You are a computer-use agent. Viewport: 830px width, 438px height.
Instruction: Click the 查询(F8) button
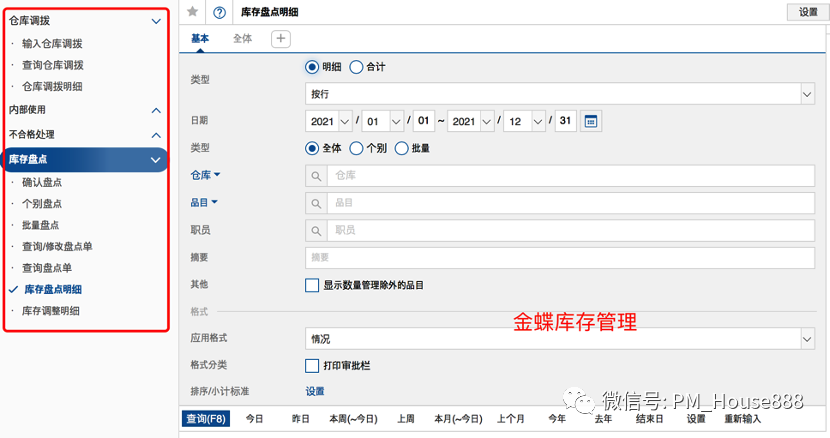206,419
